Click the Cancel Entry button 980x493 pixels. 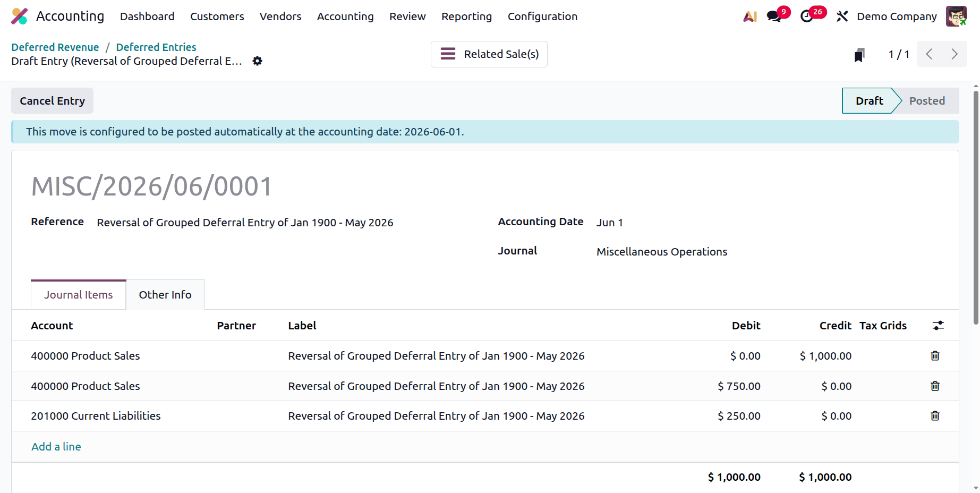click(52, 100)
